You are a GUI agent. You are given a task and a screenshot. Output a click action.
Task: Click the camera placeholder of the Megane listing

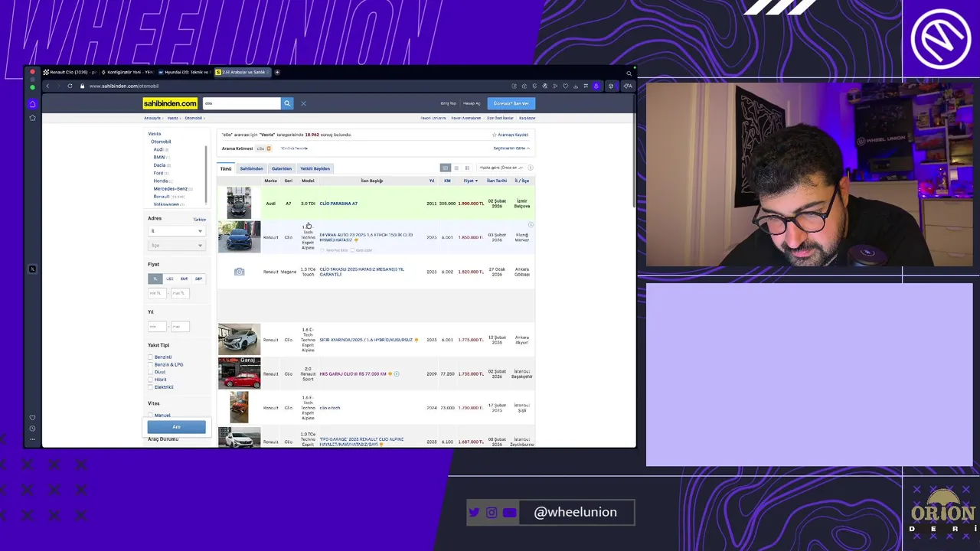click(239, 272)
